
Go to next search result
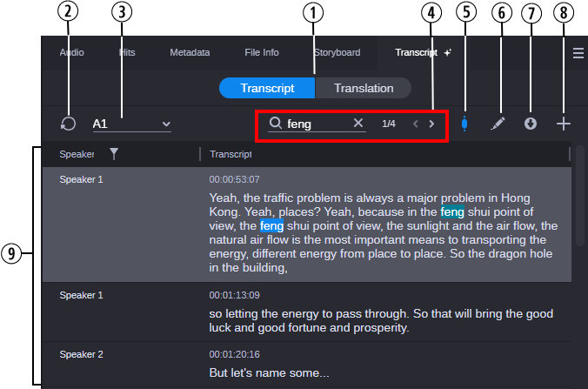coord(431,124)
